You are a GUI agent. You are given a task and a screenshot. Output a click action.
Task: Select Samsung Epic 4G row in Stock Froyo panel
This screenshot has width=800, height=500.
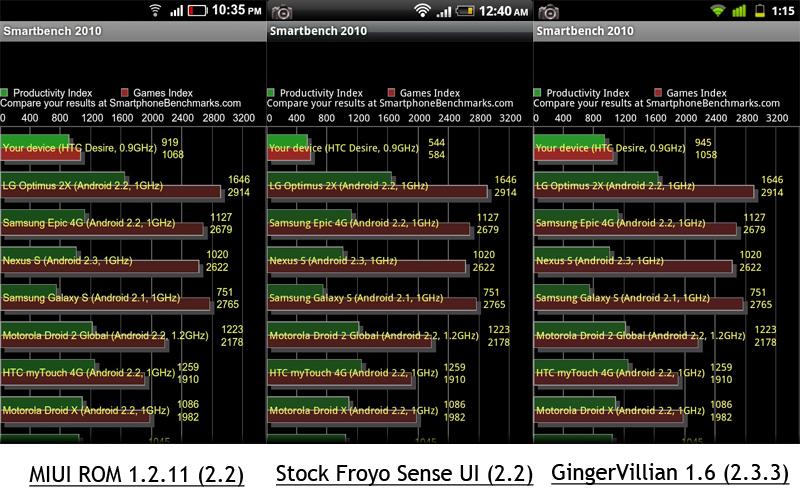[383, 223]
